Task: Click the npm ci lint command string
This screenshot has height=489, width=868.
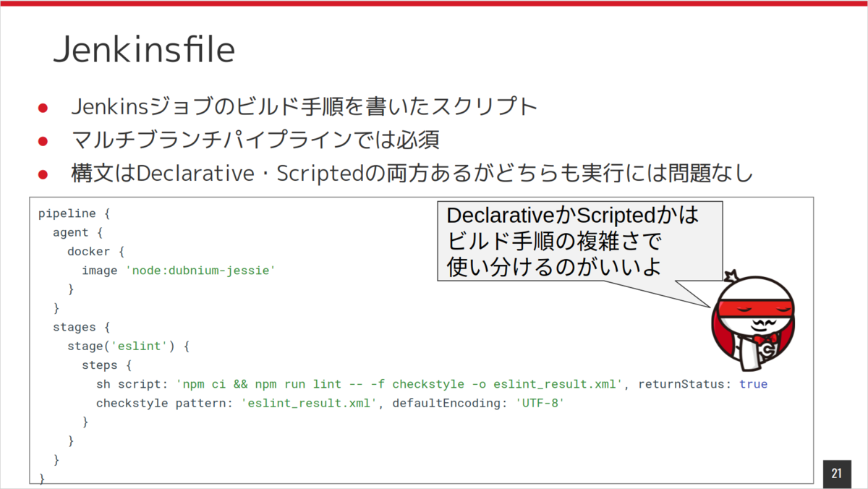Action: (399, 383)
